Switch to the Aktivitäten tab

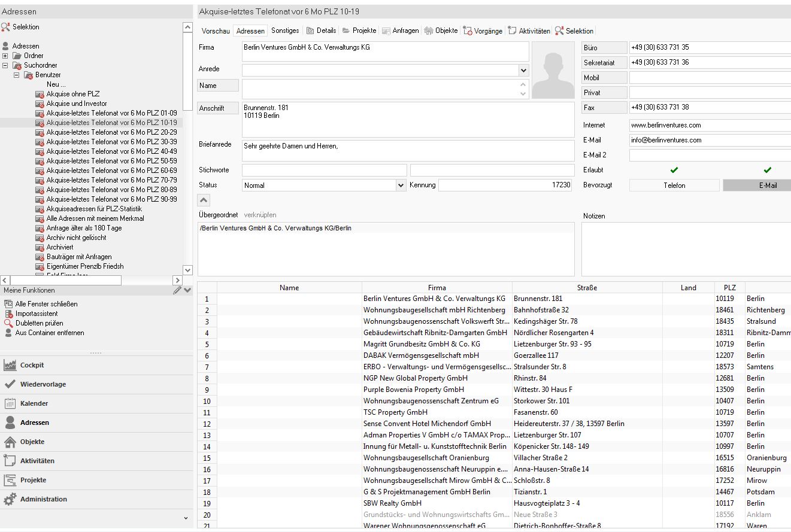coord(529,31)
